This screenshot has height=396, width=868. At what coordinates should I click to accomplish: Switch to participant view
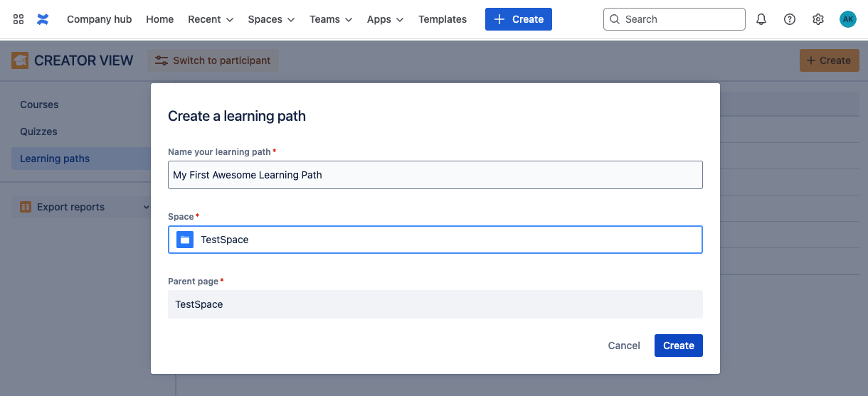213,60
